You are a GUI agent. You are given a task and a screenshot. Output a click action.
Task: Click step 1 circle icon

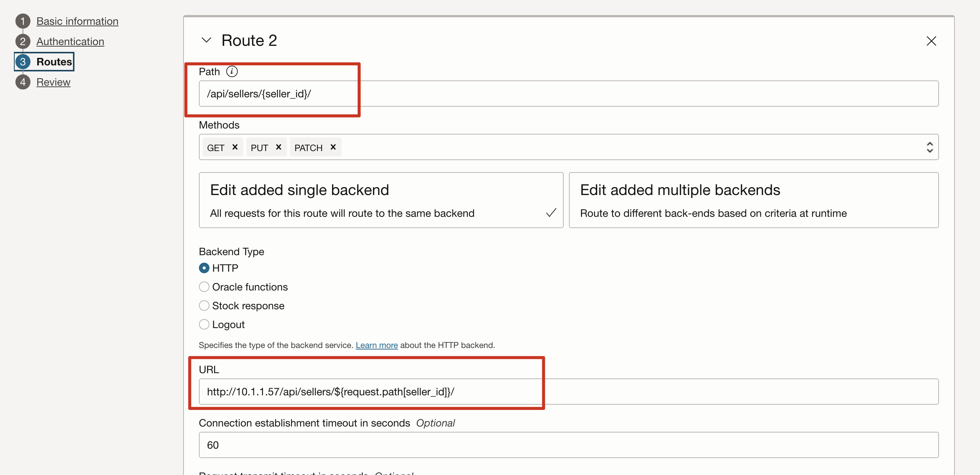[23, 21]
